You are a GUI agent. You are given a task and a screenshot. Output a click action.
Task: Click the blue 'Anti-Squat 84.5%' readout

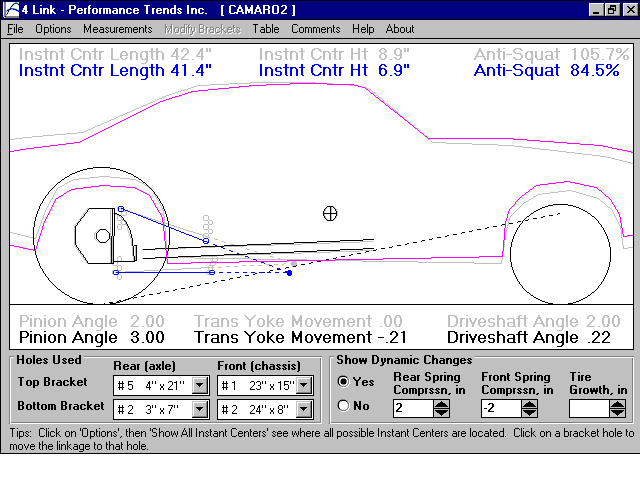[x=547, y=71]
